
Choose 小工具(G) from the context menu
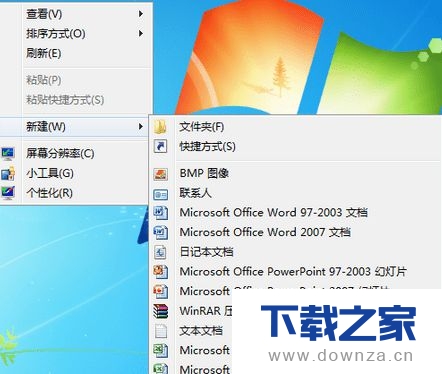75,173
